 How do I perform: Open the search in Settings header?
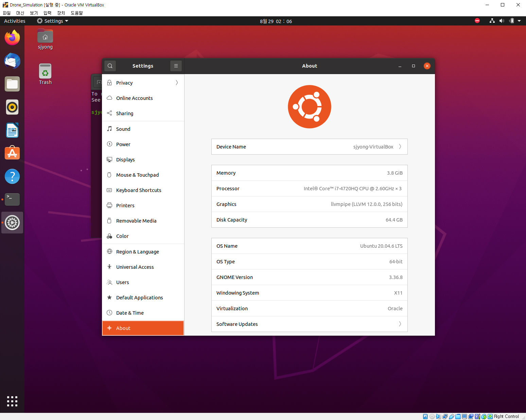(x=110, y=66)
